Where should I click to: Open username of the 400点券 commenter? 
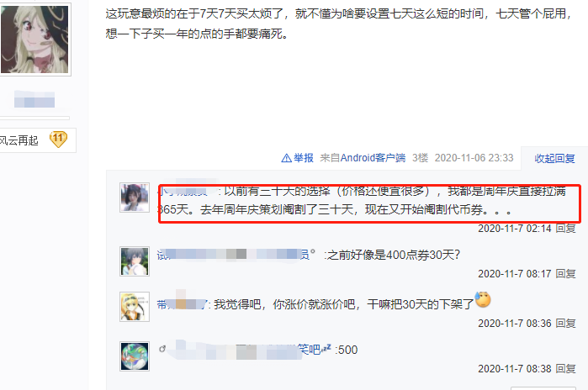[236, 255]
